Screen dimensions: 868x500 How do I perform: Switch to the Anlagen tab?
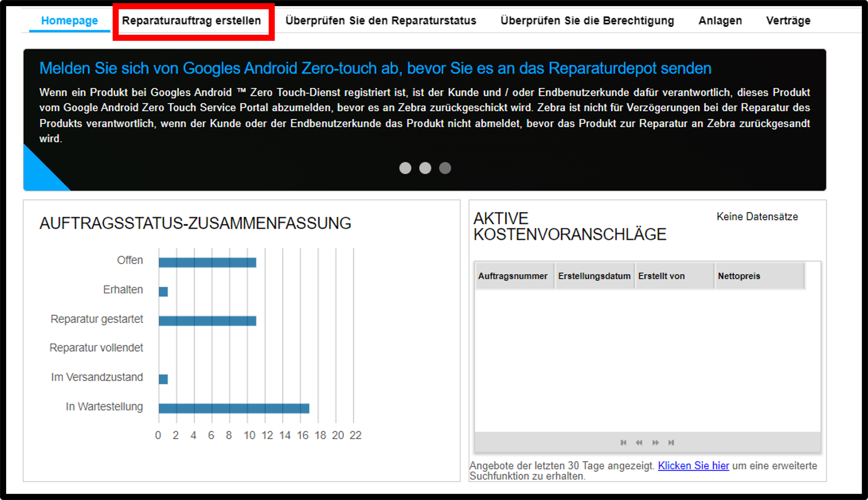pos(720,21)
